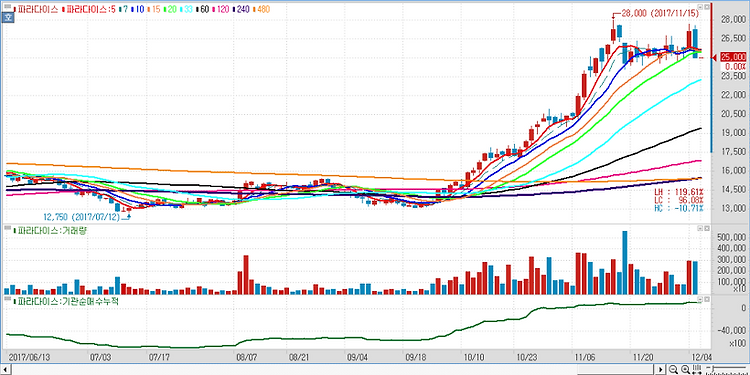This screenshot has height=375, width=750.
Task: Click the tallest blue volume bar
Action: pyautogui.click(x=625, y=263)
